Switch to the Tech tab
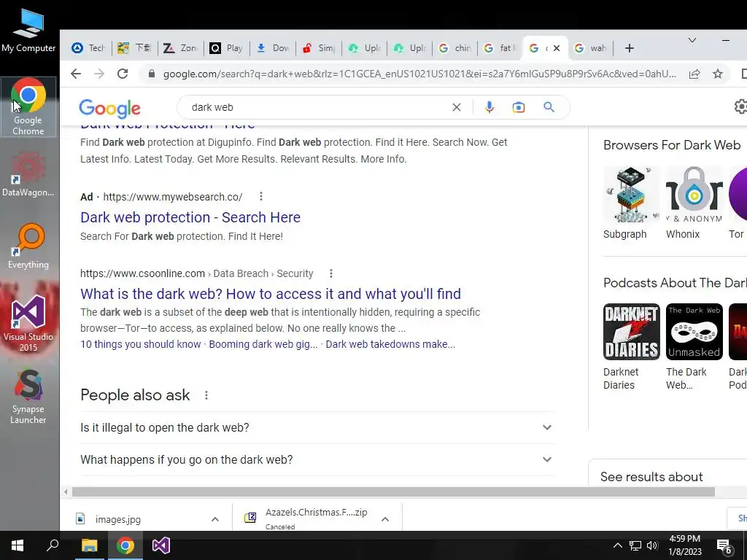Viewport: 747px width, 560px height. [x=89, y=48]
